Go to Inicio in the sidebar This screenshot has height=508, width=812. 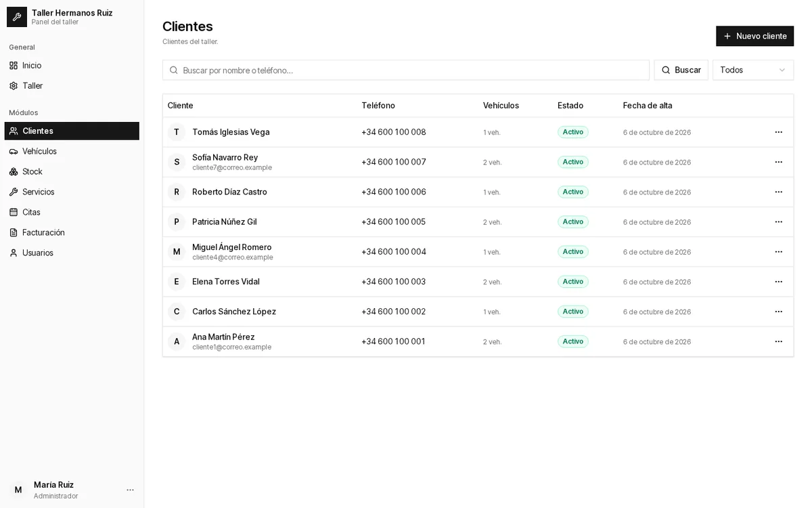pyautogui.click(x=72, y=66)
